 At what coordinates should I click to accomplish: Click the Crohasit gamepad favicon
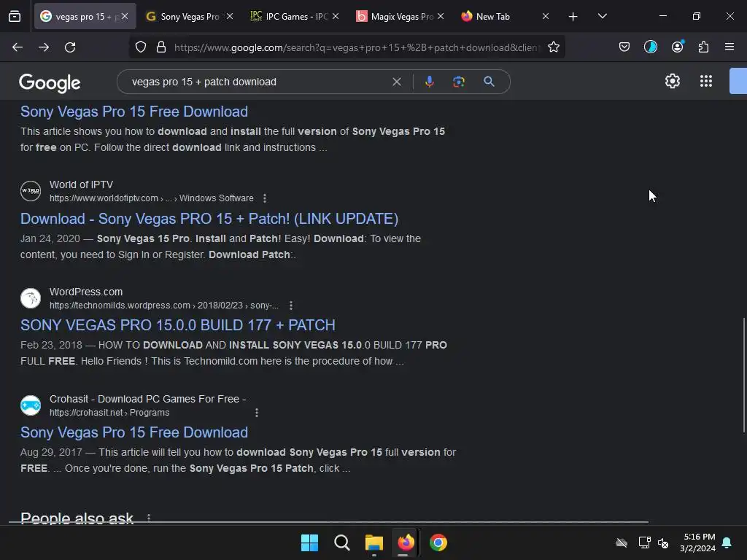coord(31,405)
